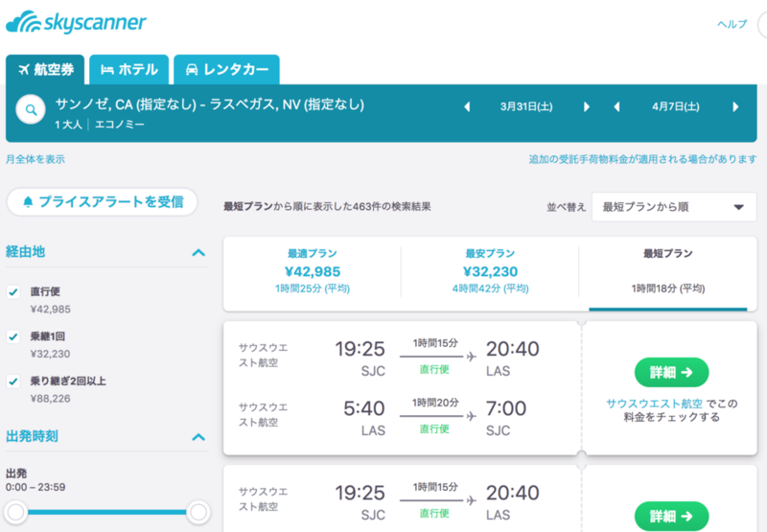Click the magnifier search icon
This screenshot has width=767, height=532.
31,109
